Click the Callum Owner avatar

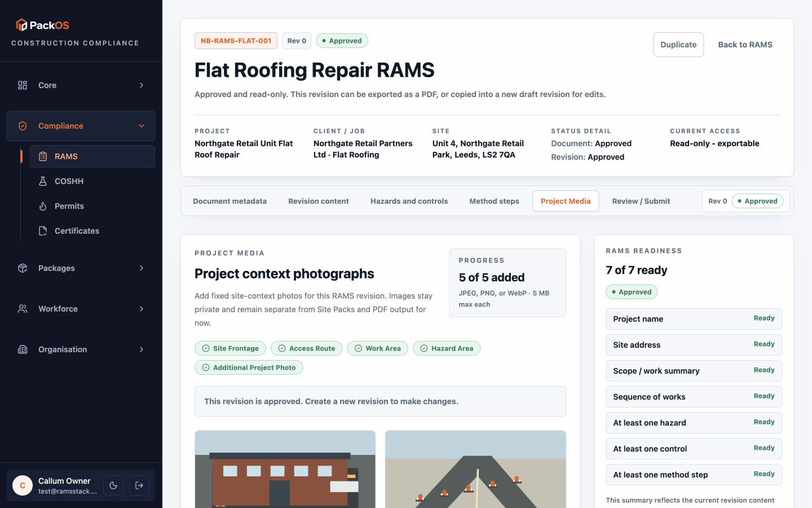coord(23,485)
